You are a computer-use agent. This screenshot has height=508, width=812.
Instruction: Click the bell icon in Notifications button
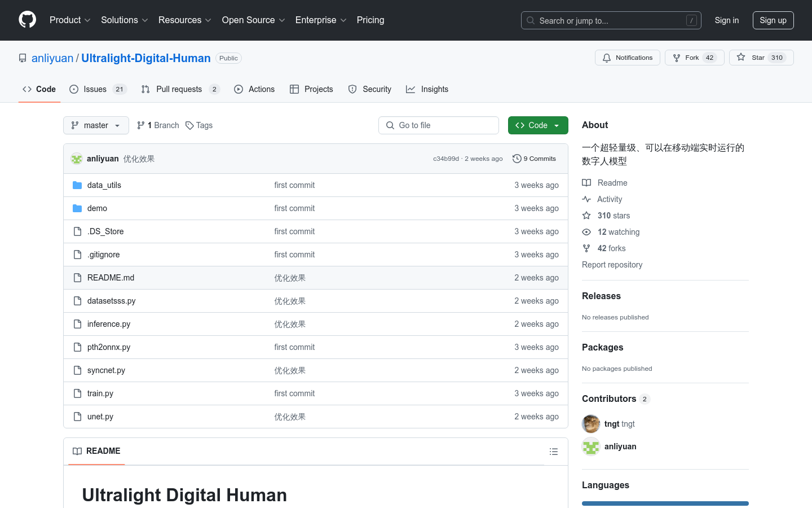(607, 58)
